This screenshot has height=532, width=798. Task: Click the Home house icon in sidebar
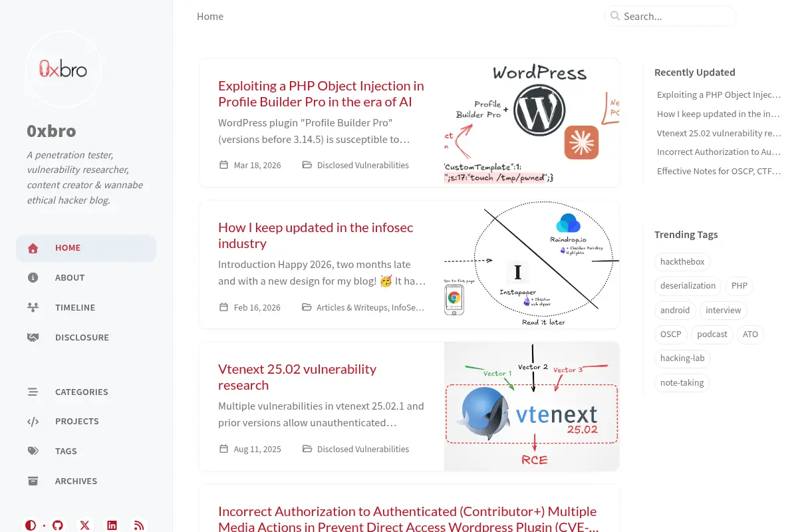pos(33,248)
